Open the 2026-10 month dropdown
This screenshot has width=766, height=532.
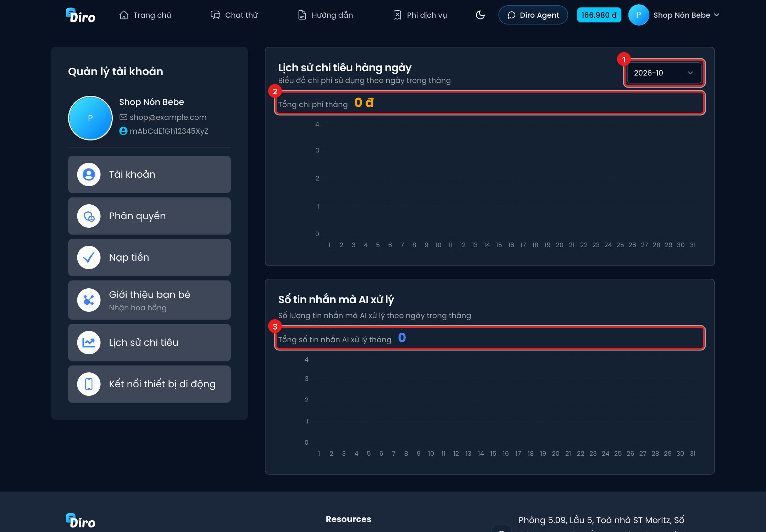[x=664, y=73]
